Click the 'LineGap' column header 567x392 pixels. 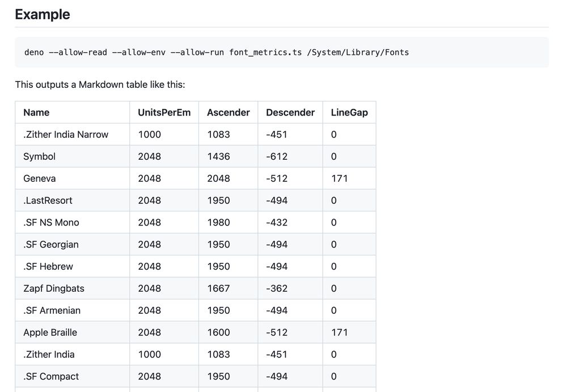point(349,112)
